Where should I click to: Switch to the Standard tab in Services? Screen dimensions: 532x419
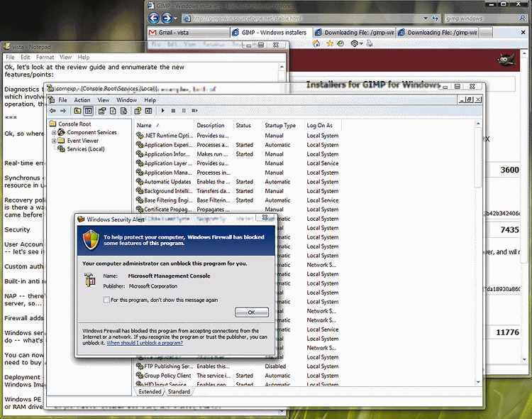(x=179, y=391)
